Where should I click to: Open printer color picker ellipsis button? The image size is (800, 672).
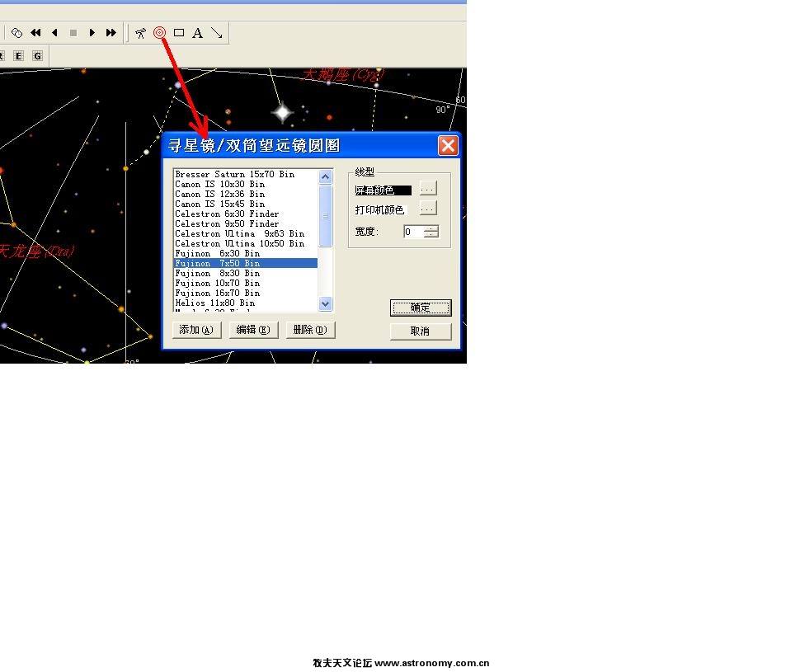pyautogui.click(x=428, y=209)
